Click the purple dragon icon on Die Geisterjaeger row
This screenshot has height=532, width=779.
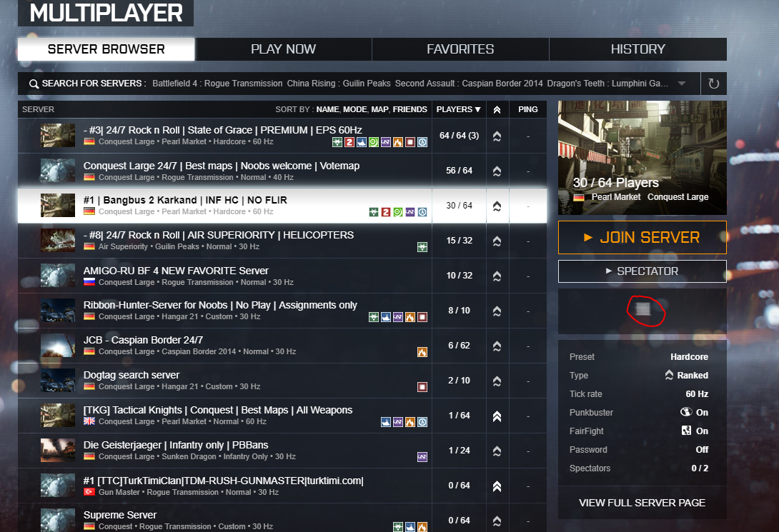pyautogui.click(x=422, y=457)
